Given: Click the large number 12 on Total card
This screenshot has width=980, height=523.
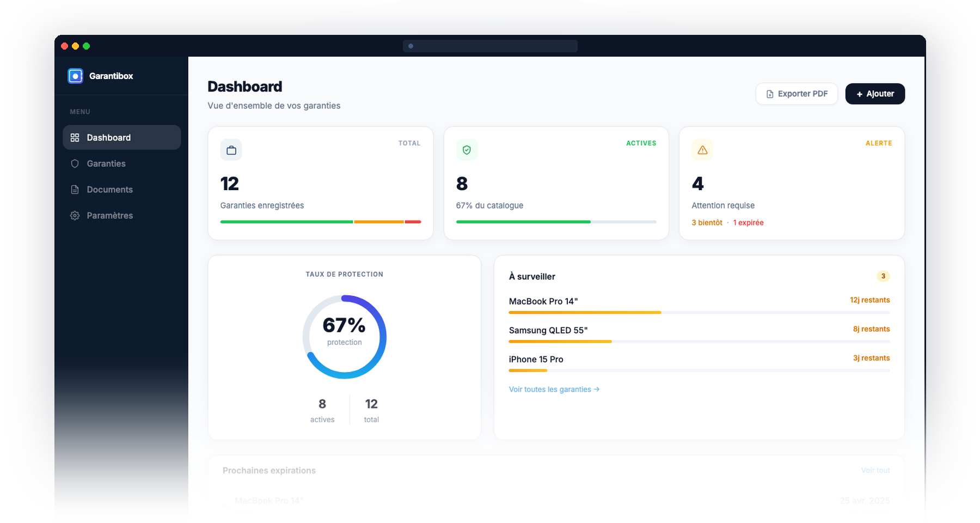Looking at the screenshot, I should (230, 184).
